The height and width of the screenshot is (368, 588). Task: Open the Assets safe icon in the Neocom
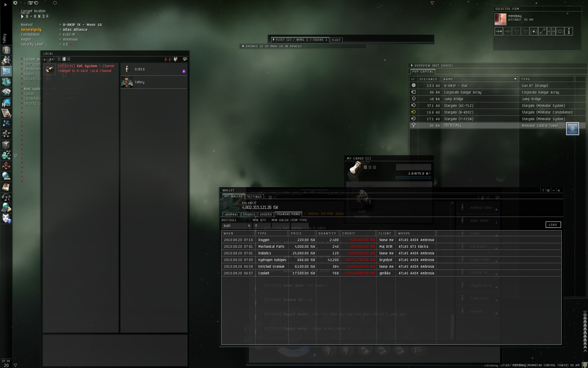[x=6, y=145]
